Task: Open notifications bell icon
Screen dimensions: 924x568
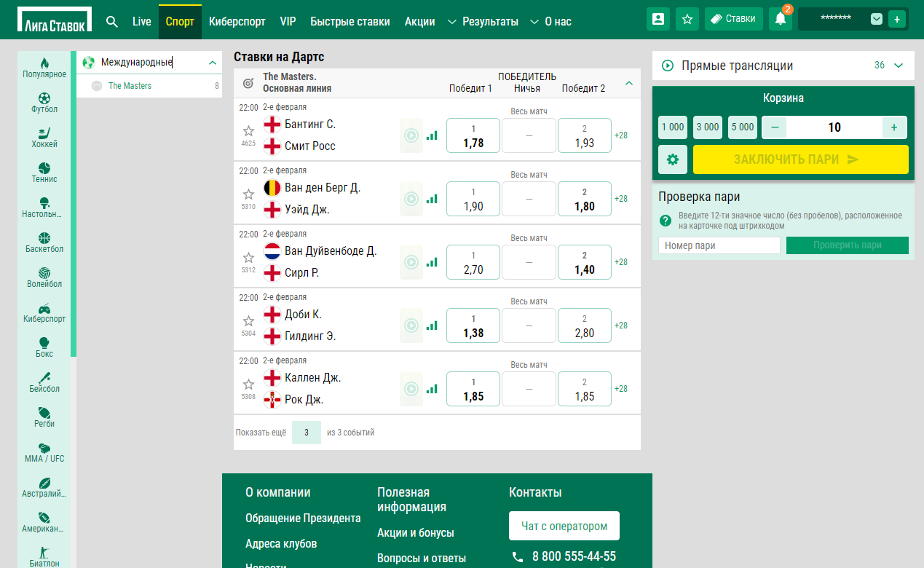Action: click(x=781, y=19)
